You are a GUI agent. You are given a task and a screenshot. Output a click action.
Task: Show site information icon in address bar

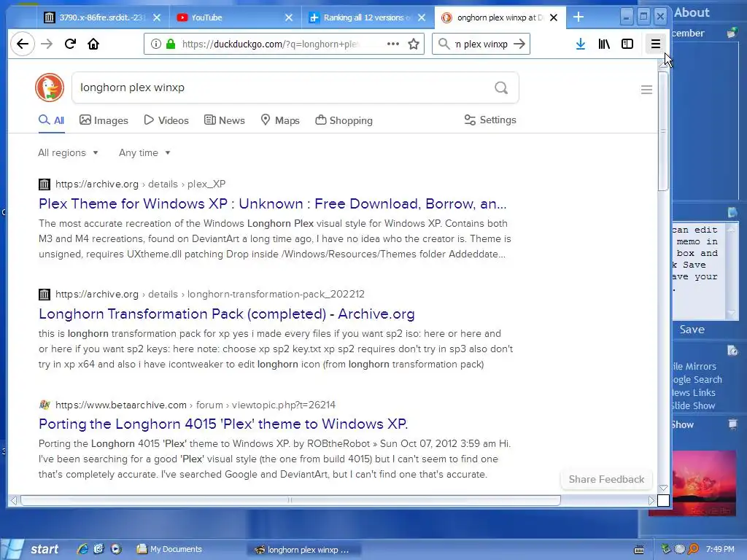coord(156,44)
